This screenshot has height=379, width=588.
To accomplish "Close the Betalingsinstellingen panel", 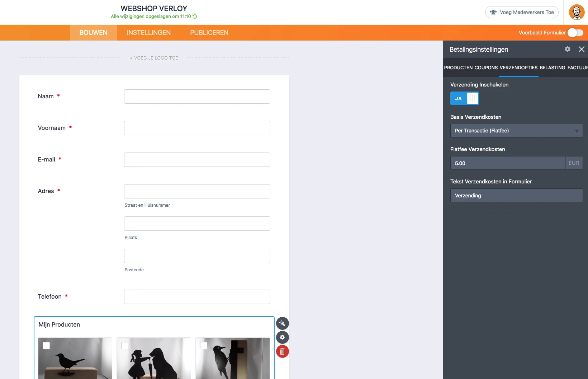I will tap(581, 49).
